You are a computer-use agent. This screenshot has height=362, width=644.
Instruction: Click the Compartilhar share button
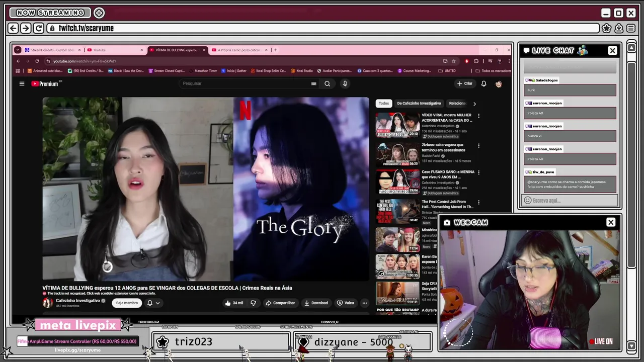tap(280, 303)
